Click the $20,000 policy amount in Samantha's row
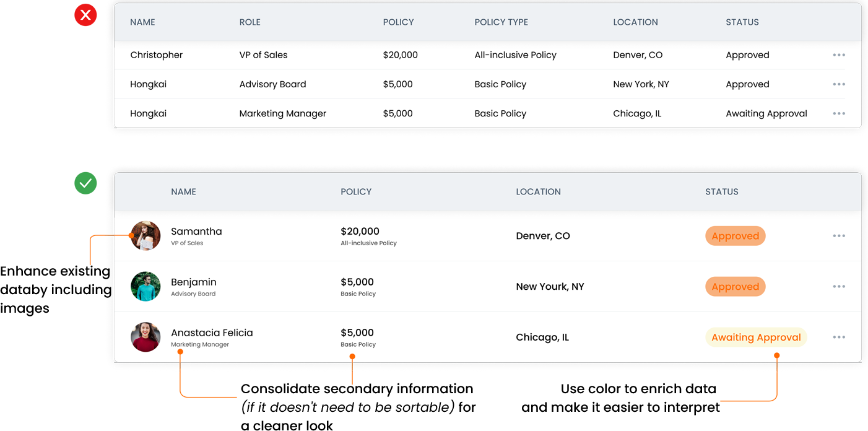The height and width of the screenshot is (431, 868). [x=360, y=231]
